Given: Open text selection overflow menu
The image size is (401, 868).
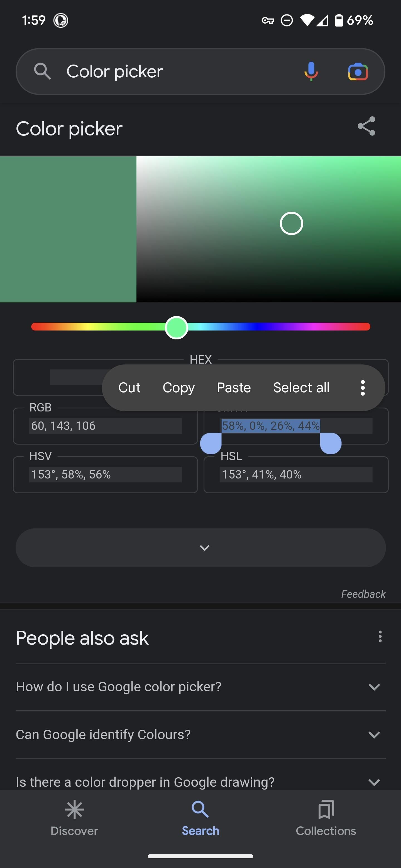Looking at the screenshot, I should click(x=363, y=388).
